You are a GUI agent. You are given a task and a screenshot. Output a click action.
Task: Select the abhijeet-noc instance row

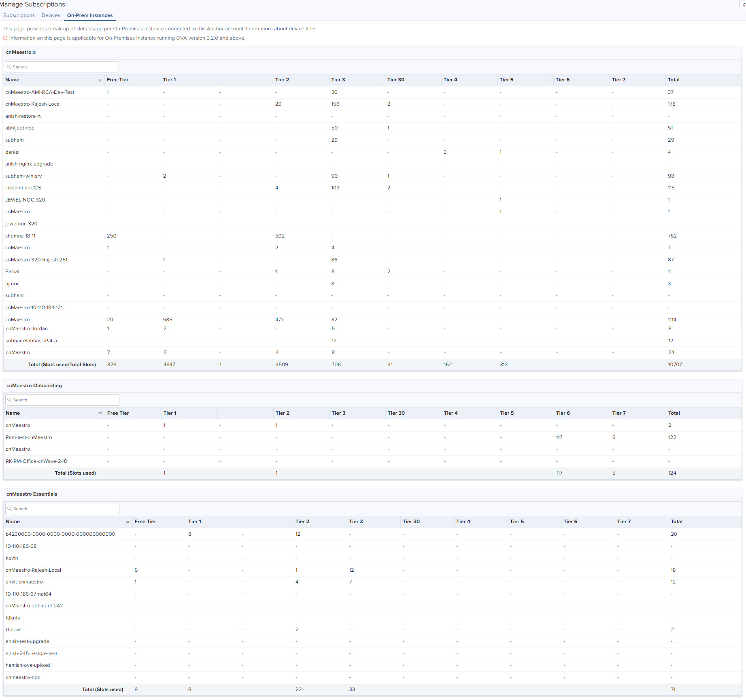372,128
